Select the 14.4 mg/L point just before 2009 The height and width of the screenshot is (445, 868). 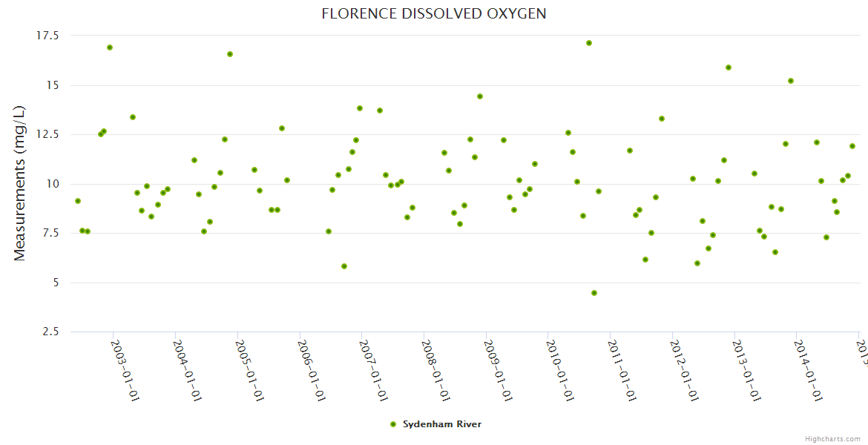[x=480, y=96]
